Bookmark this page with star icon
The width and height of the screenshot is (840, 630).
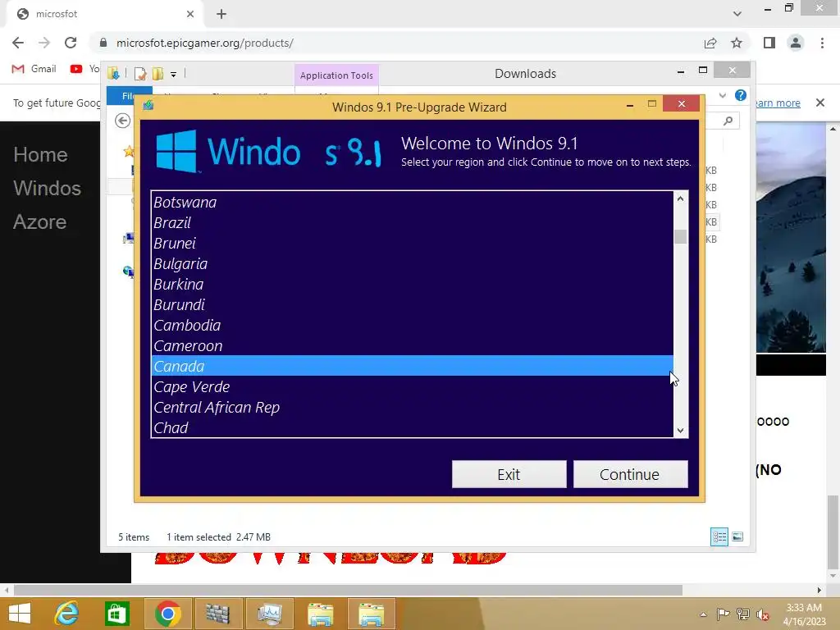(737, 43)
